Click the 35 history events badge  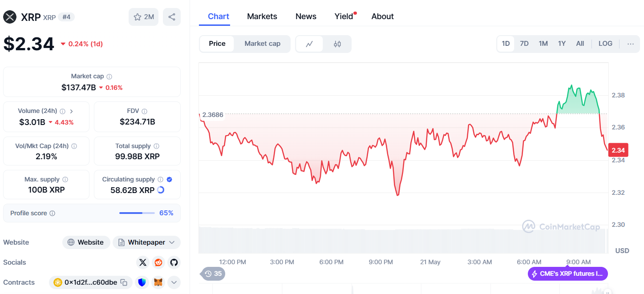[213, 274]
